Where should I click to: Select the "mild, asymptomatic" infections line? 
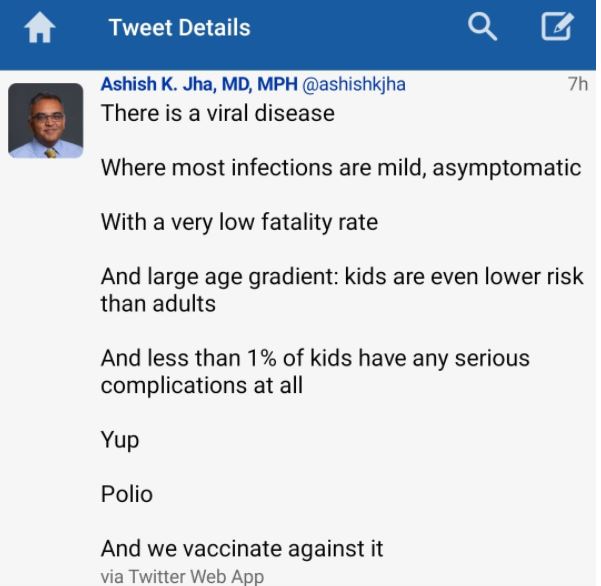[340, 167]
